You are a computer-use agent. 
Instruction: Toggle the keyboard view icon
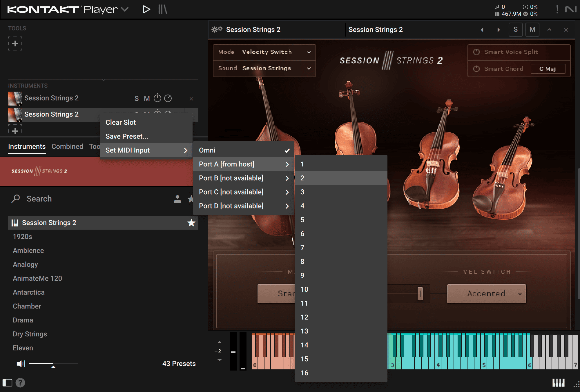558,383
